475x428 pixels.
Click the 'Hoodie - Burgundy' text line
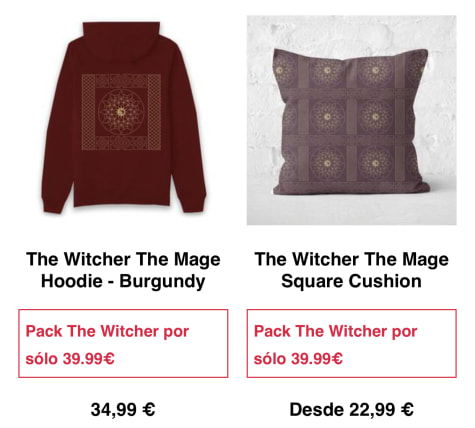[123, 281]
